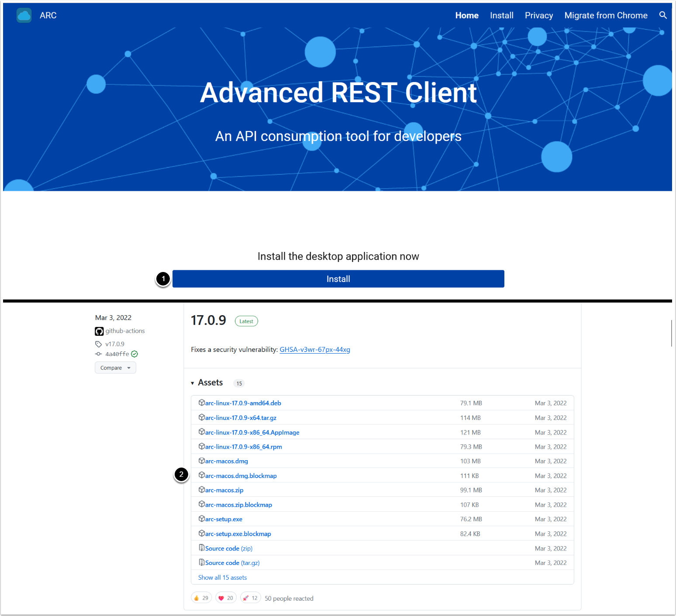Click the ARC site title
This screenshot has height=616, width=676.
click(48, 16)
